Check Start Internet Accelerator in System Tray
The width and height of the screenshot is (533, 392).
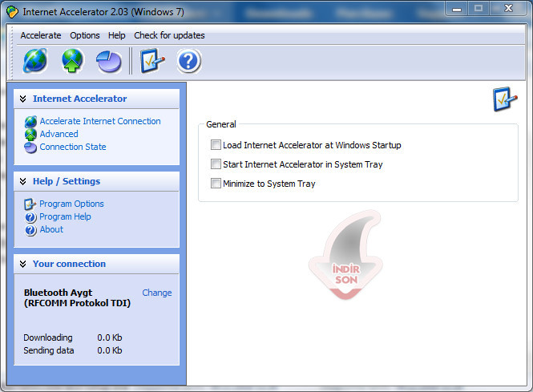pos(216,164)
